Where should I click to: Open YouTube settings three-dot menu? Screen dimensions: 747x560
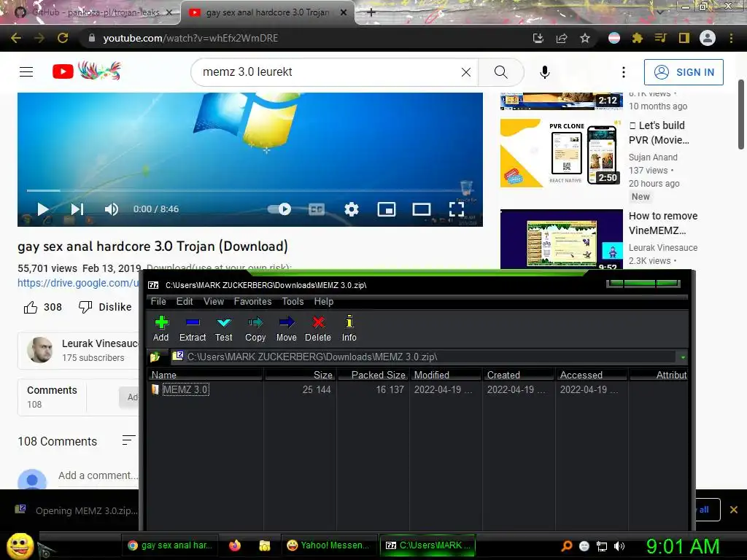coord(623,72)
